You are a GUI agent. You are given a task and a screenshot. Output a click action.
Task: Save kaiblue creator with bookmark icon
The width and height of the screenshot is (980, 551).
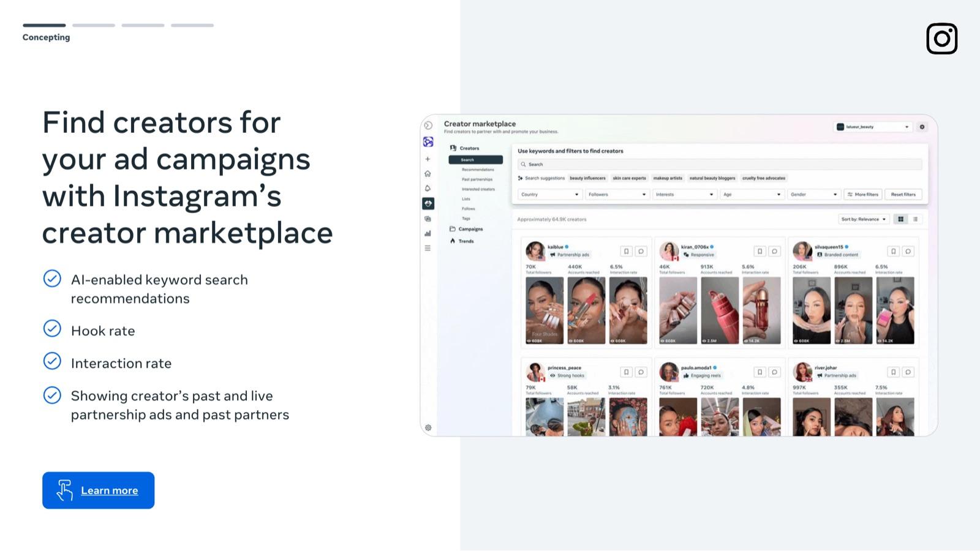tap(626, 251)
